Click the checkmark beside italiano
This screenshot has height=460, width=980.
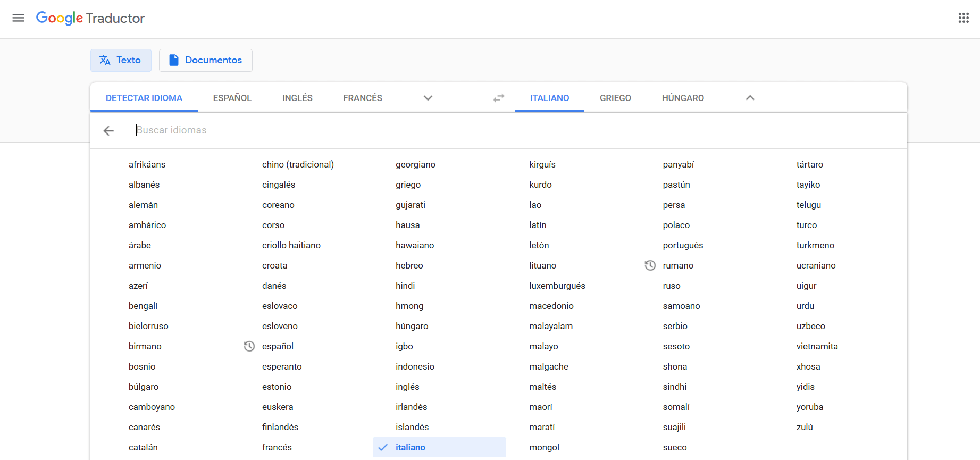pyautogui.click(x=383, y=448)
